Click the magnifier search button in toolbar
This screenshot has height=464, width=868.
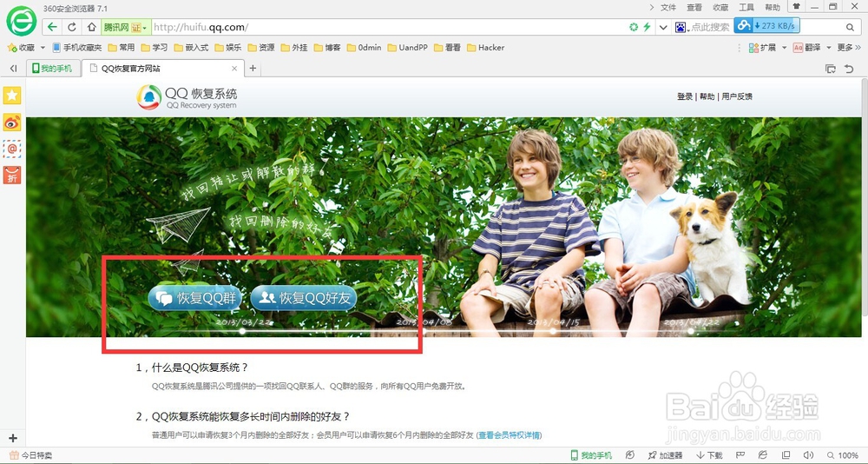[850, 27]
